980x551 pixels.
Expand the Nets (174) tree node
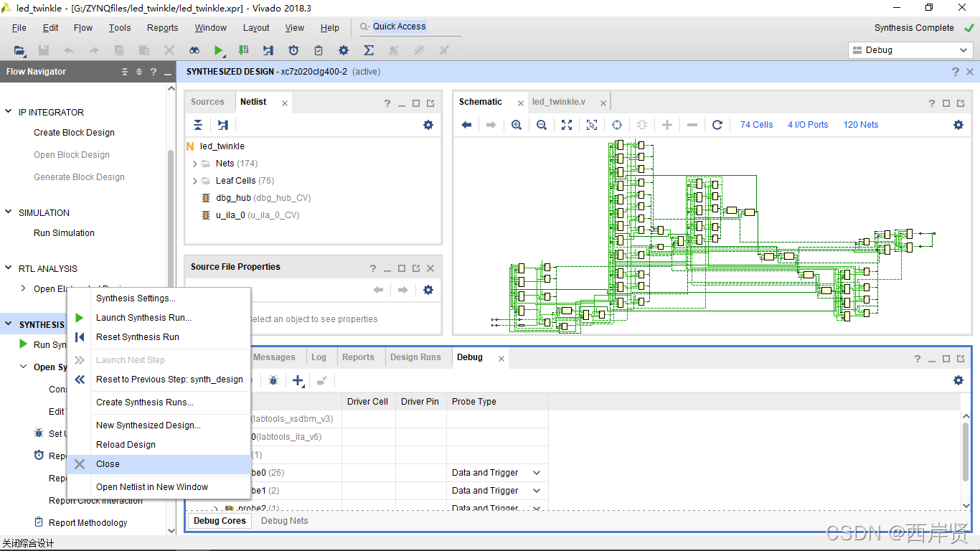click(195, 164)
